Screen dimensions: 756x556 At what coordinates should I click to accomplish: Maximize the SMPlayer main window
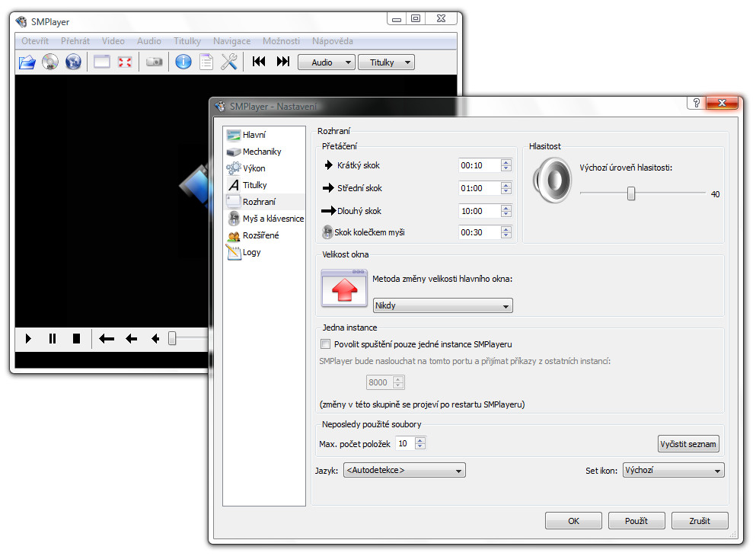[416, 18]
